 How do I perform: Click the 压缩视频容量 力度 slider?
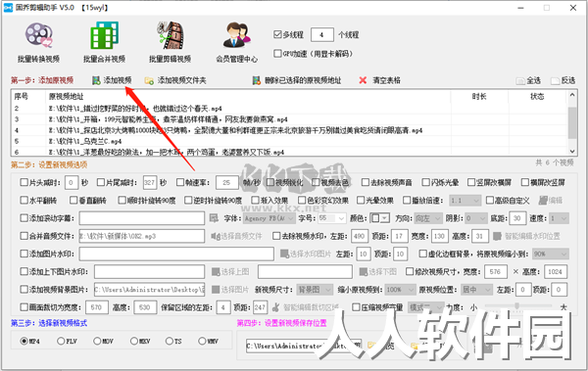(x=517, y=306)
